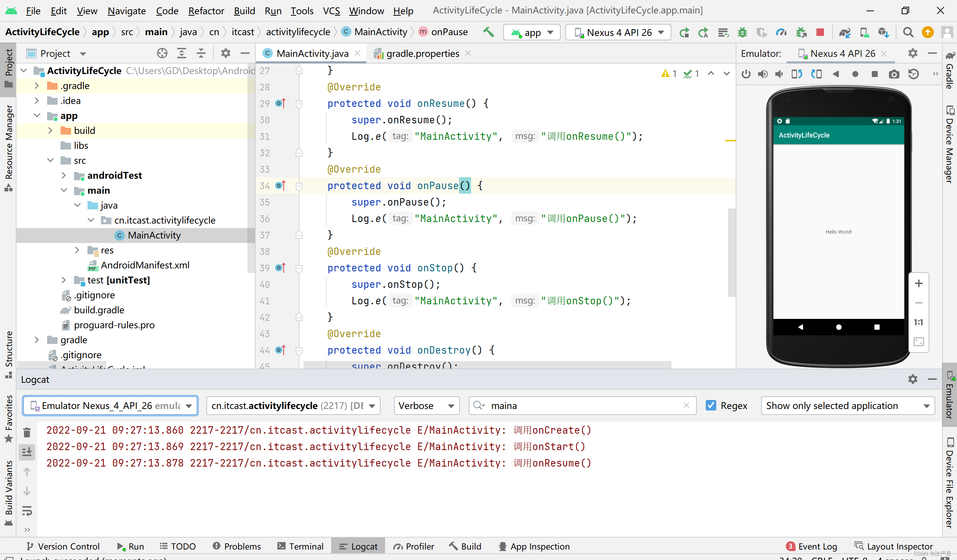Toggle soft-wrap in Logcat panel

click(x=27, y=511)
